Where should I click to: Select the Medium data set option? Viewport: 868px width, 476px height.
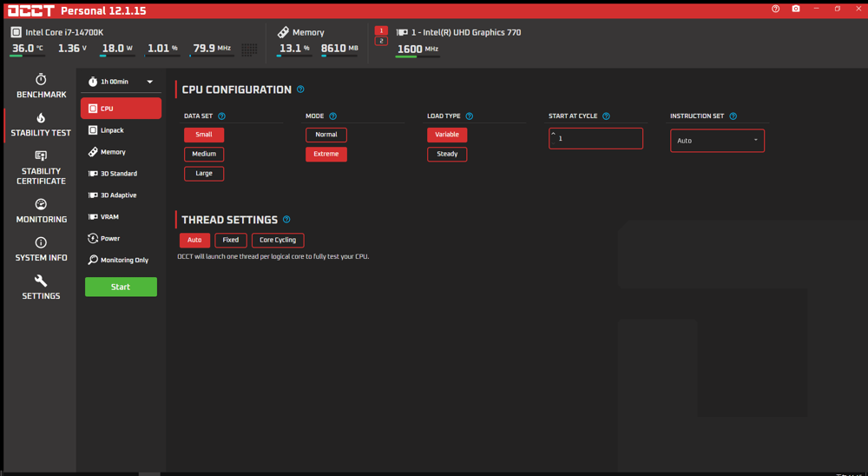coord(204,154)
